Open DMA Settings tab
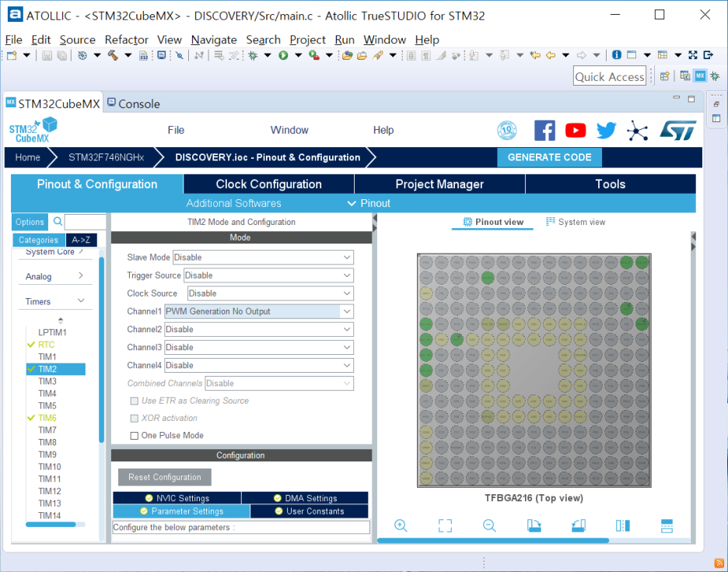Image resolution: width=728 pixels, height=572 pixels. click(x=305, y=498)
